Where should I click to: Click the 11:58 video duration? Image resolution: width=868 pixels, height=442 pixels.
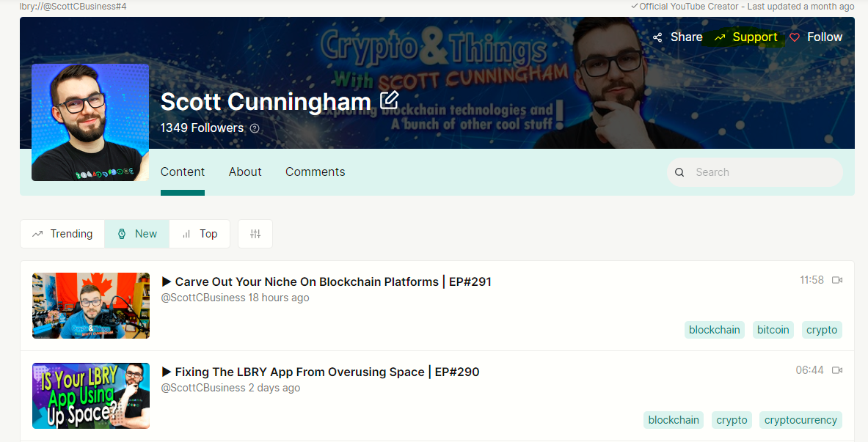pyautogui.click(x=812, y=280)
